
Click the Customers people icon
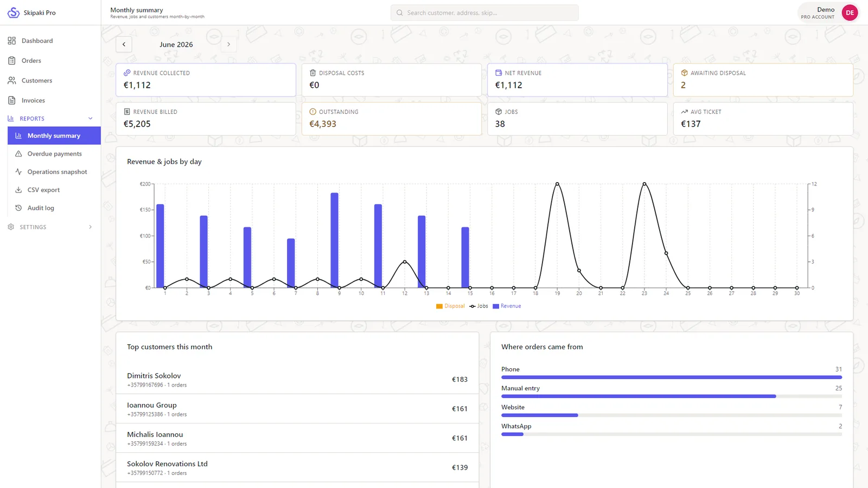[12, 80]
